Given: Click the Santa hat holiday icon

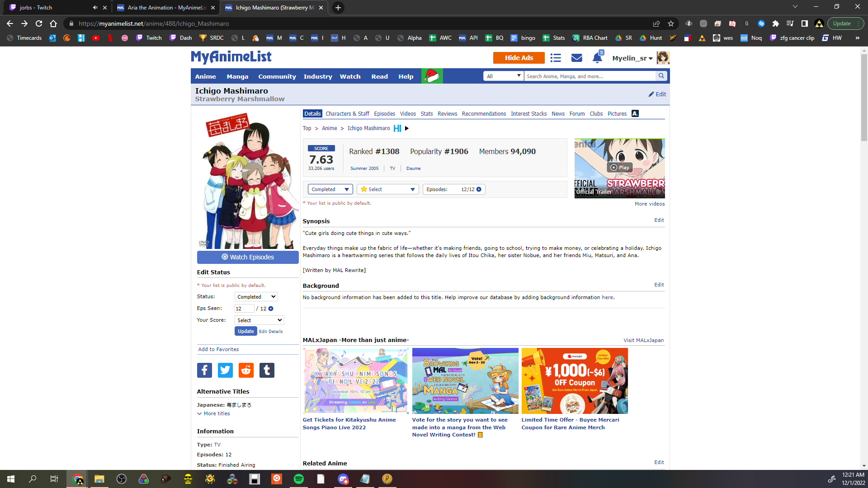Looking at the screenshot, I should pyautogui.click(x=432, y=76).
